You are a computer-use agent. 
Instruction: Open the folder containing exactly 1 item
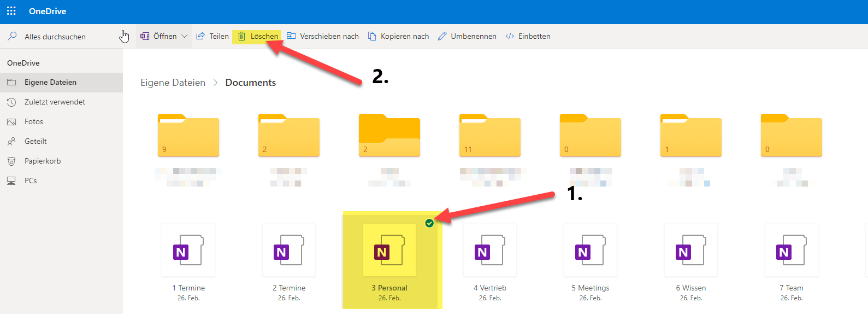click(x=691, y=135)
